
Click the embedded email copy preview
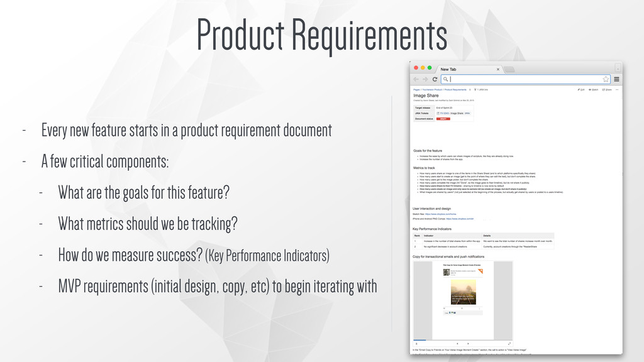463,300
